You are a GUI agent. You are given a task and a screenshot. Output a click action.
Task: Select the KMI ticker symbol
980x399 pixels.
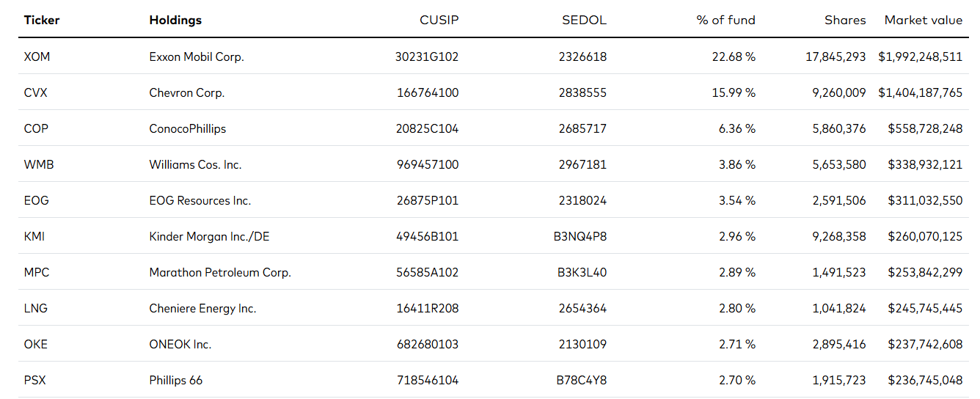click(34, 236)
